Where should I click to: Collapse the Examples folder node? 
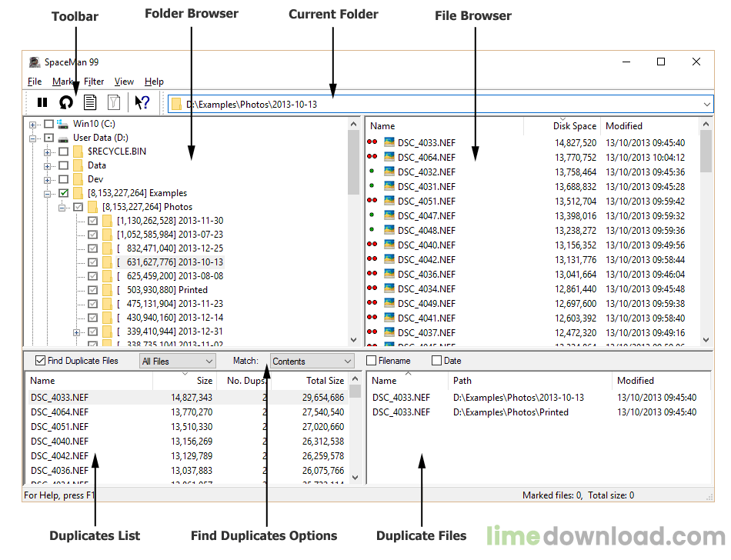pos(48,194)
